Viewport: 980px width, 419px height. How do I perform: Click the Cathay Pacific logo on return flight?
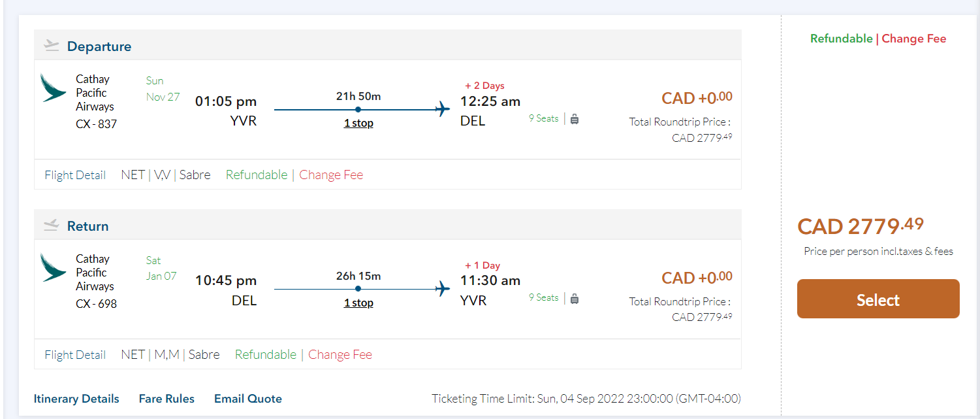[x=53, y=267]
